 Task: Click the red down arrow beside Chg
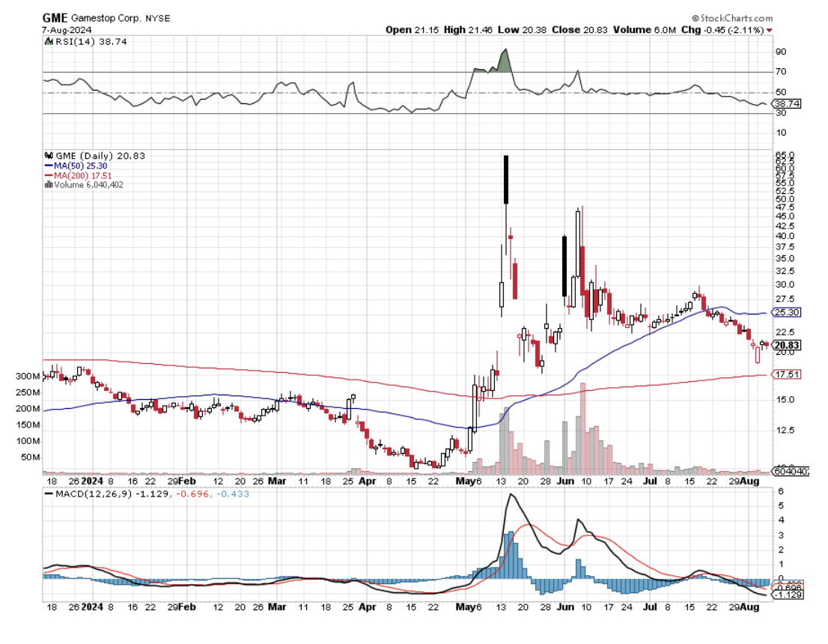click(x=770, y=30)
